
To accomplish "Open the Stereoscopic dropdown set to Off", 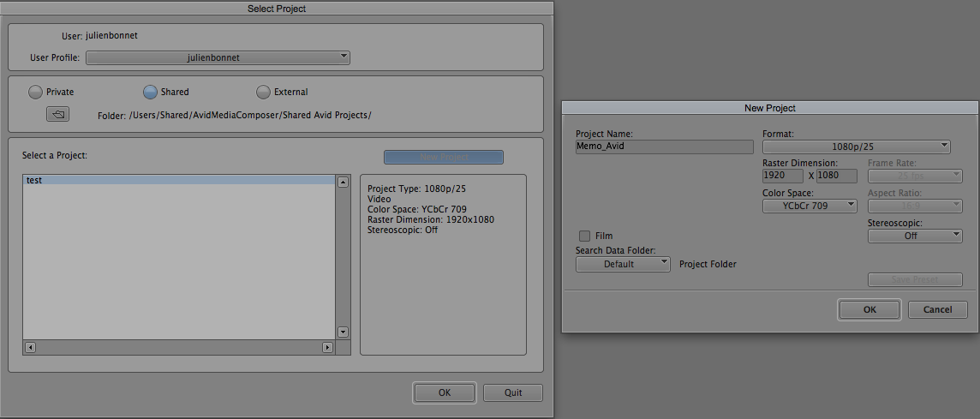I will point(914,236).
